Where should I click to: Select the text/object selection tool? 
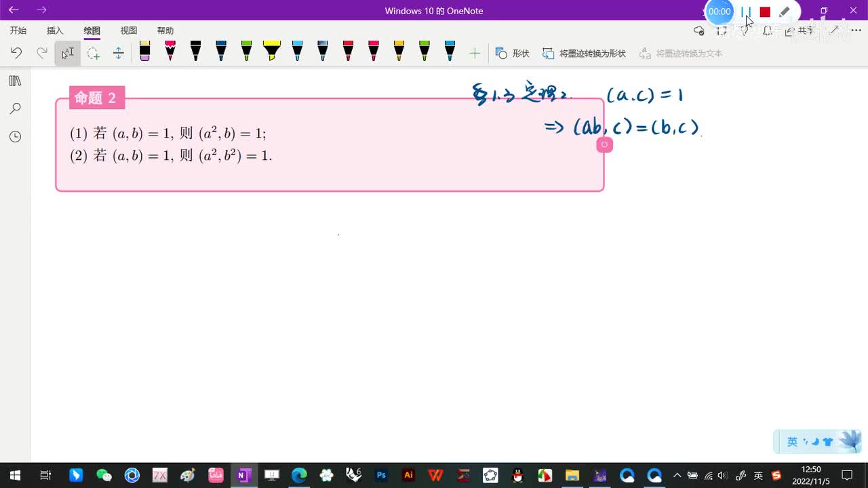pos(68,53)
